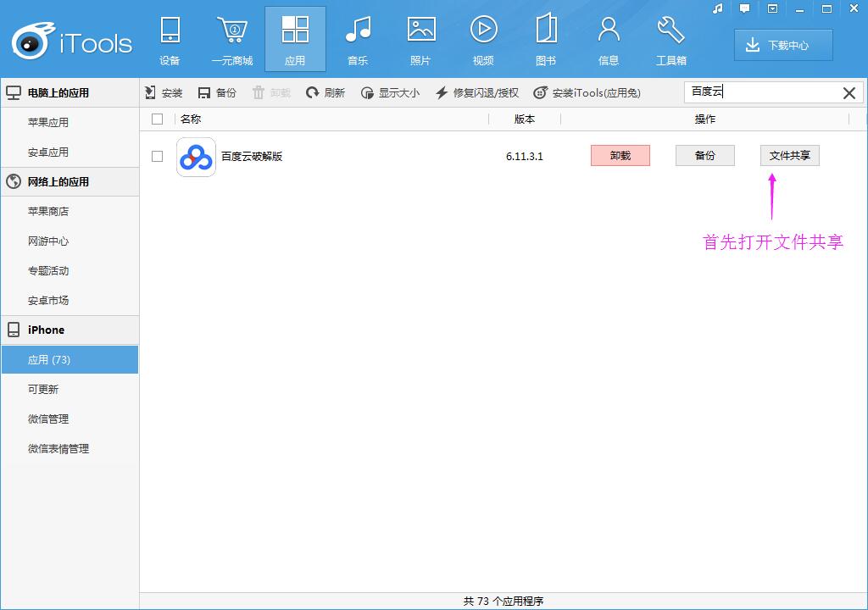The image size is (868, 610).
Task: Collapse the 电脑上的应用 sidebar group
Action: [70, 92]
